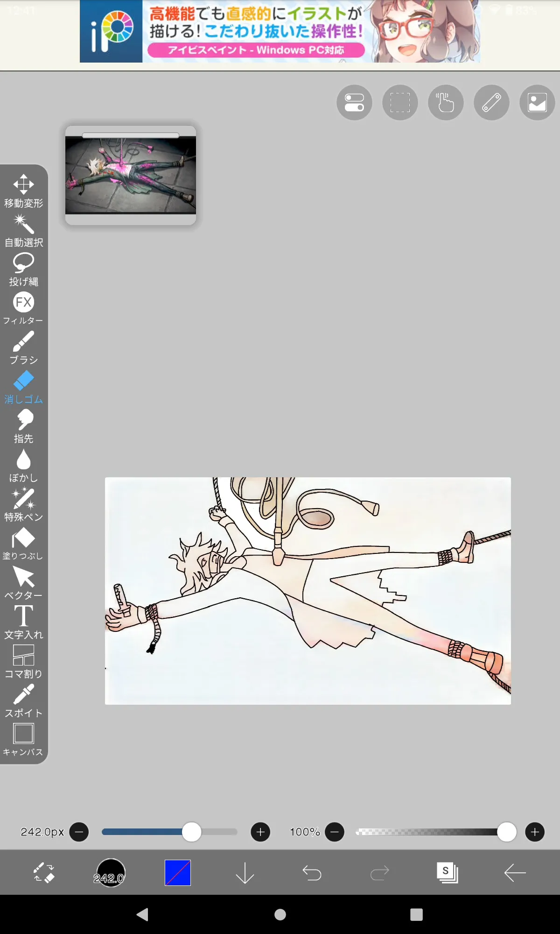
Task: Open the ruler tool menu
Action: (491, 103)
